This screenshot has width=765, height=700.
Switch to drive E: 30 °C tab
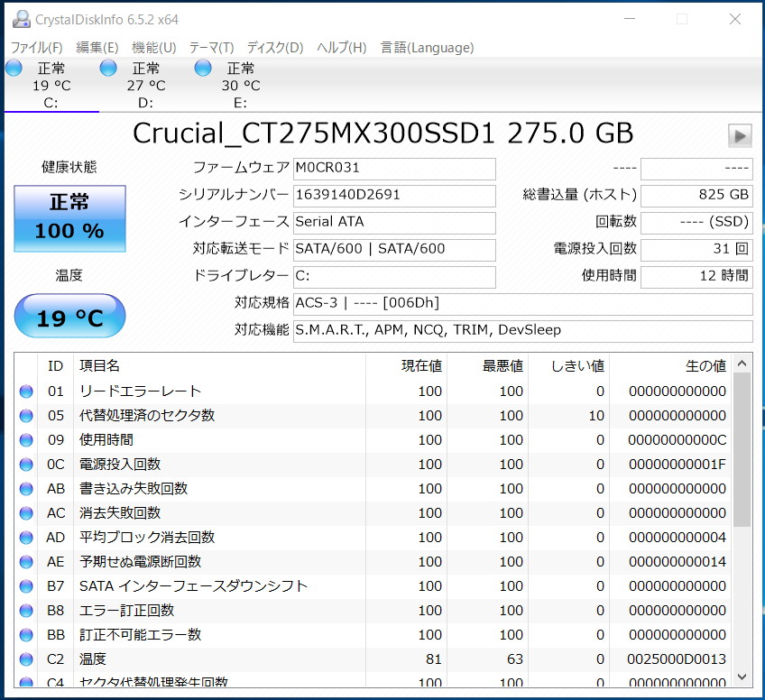(241, 85)
